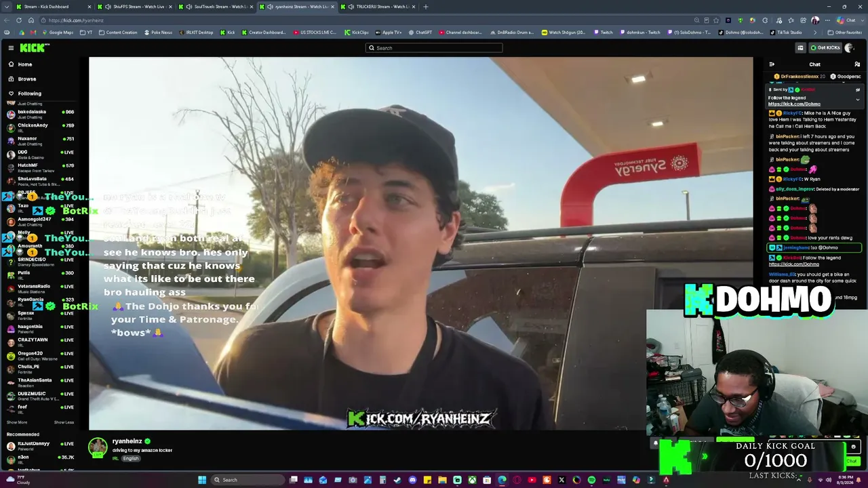Open the Kick profile avatar menu
The height and width of the screenshot is (488, 868).
point(849,47)
